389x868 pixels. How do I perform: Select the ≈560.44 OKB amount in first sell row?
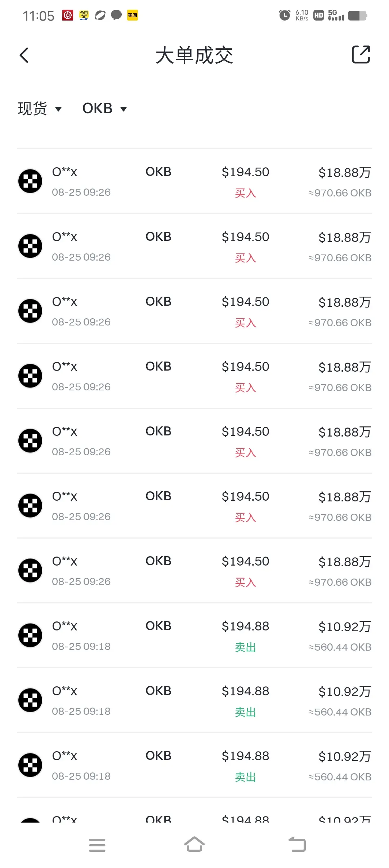point(340,647)
